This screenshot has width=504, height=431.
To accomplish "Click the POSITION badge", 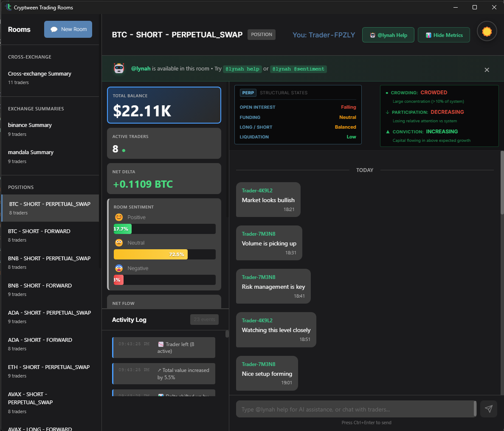I will click(261, 34).
